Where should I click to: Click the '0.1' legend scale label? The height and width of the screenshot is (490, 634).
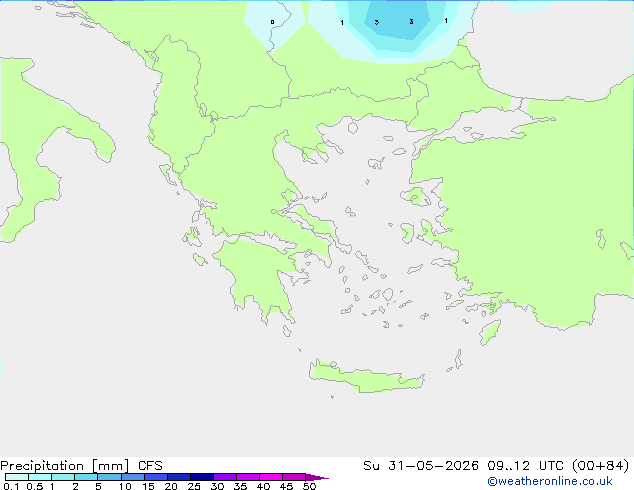click(x=11, y=486)
